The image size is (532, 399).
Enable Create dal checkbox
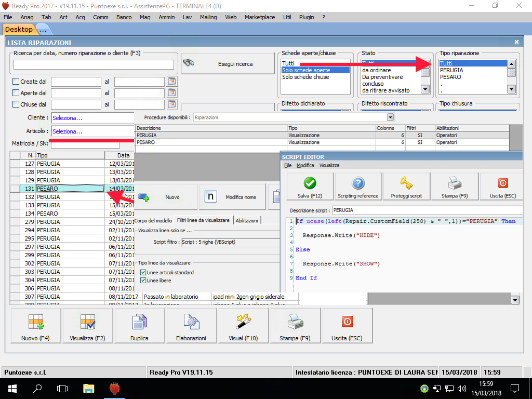16,82
